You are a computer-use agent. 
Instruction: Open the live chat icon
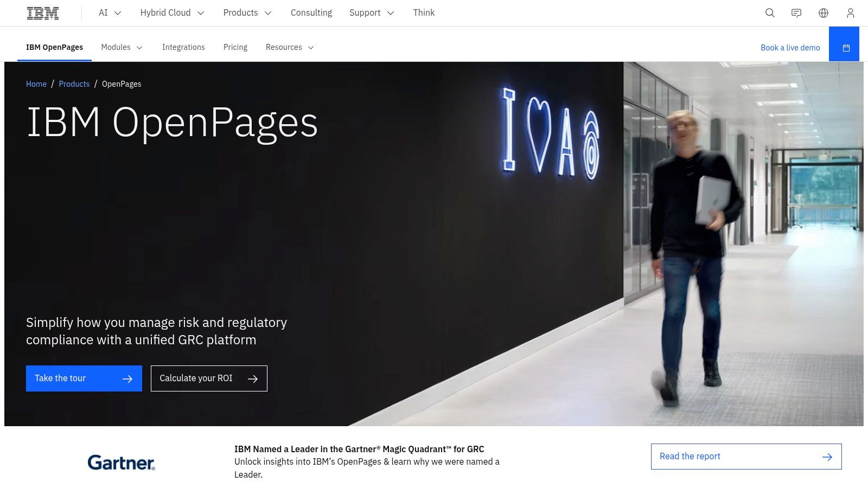click(x=796, y=12)
